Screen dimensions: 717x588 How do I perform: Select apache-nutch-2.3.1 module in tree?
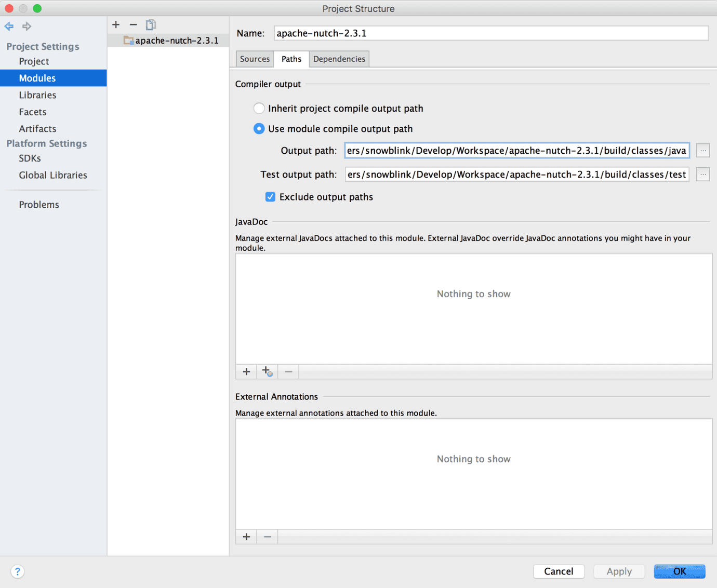(176, 41)
